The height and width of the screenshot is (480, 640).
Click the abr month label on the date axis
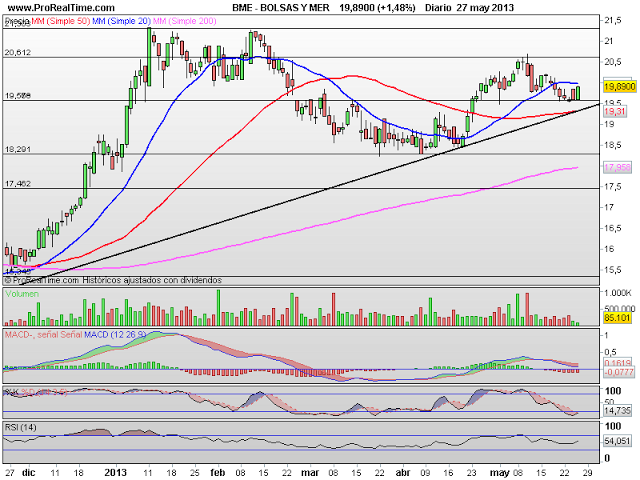[x=403, y=473]
